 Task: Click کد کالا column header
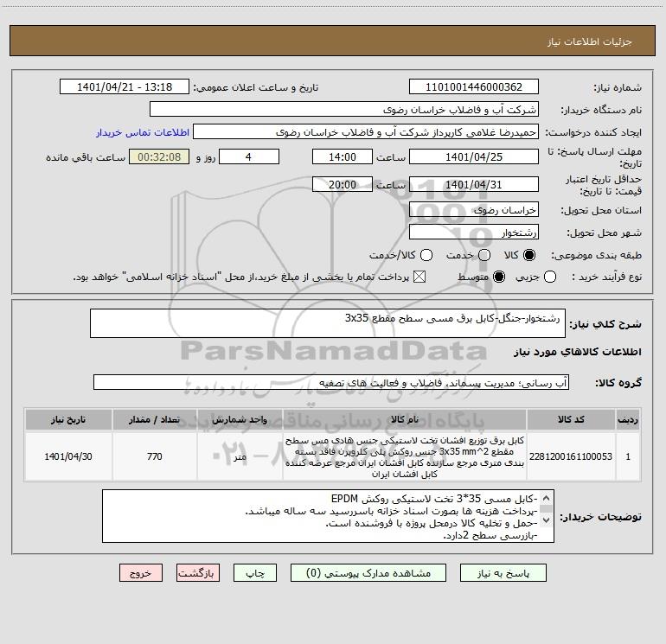pos(571,419)
